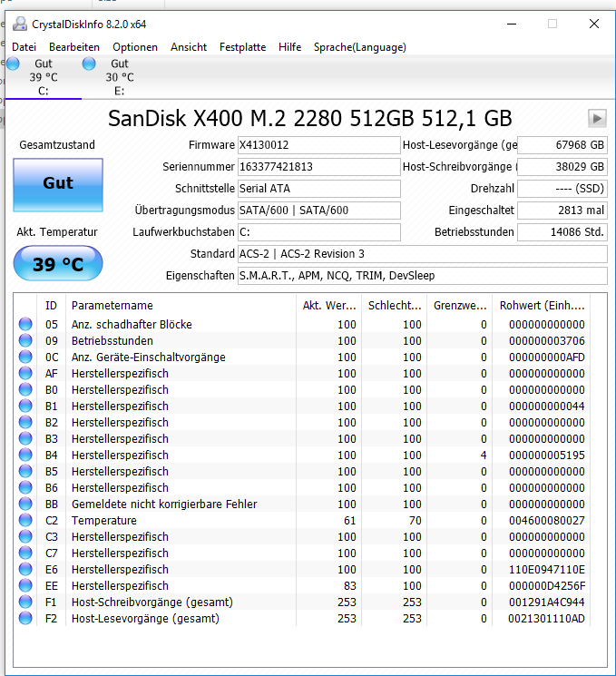Click the Host-Lesevorgänge value 67968 GB

562,145
